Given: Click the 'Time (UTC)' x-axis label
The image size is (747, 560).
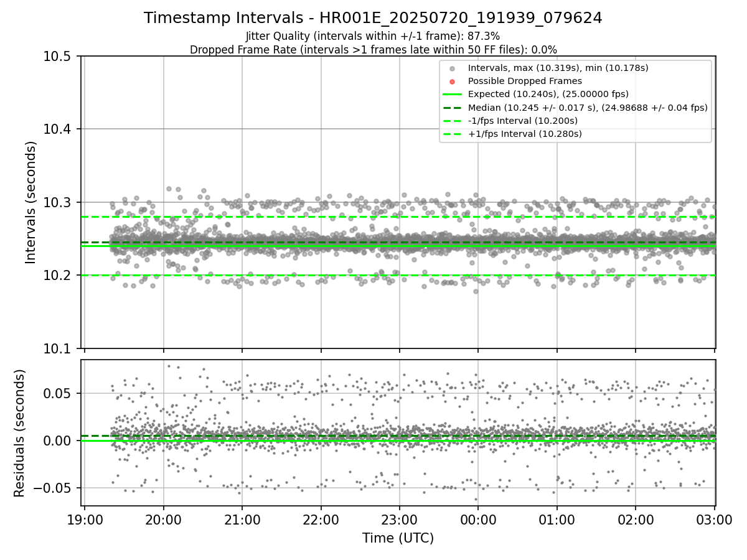Looking at the screenshot, I should (x=398, y=538).
